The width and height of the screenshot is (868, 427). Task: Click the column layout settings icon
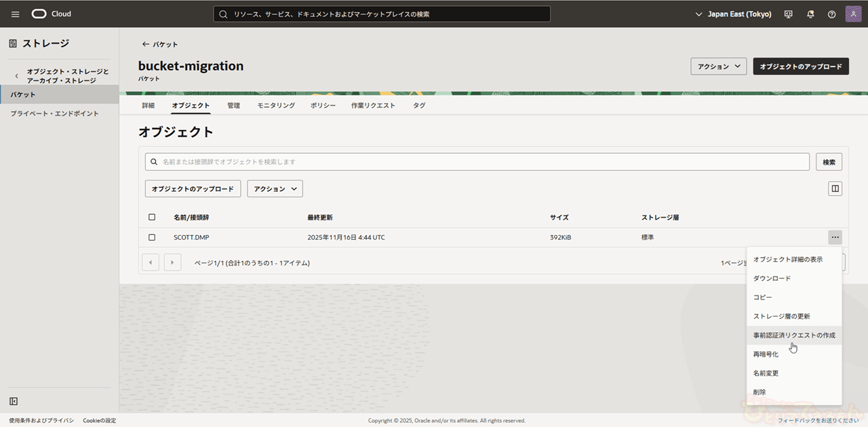(x=835, y=188)
